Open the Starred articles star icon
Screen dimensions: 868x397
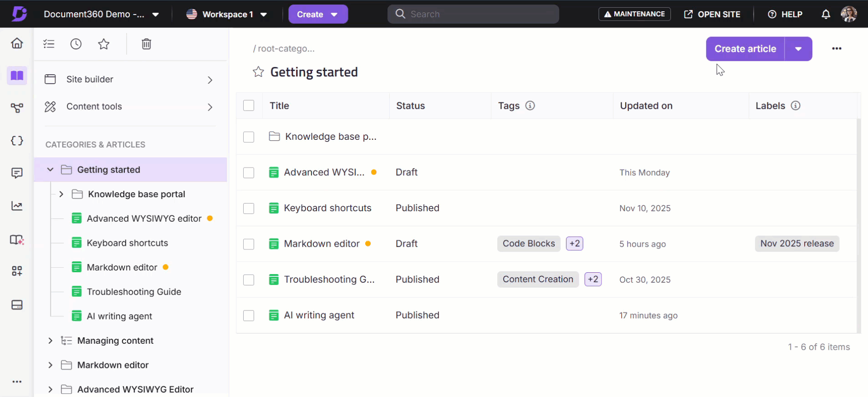104,44
